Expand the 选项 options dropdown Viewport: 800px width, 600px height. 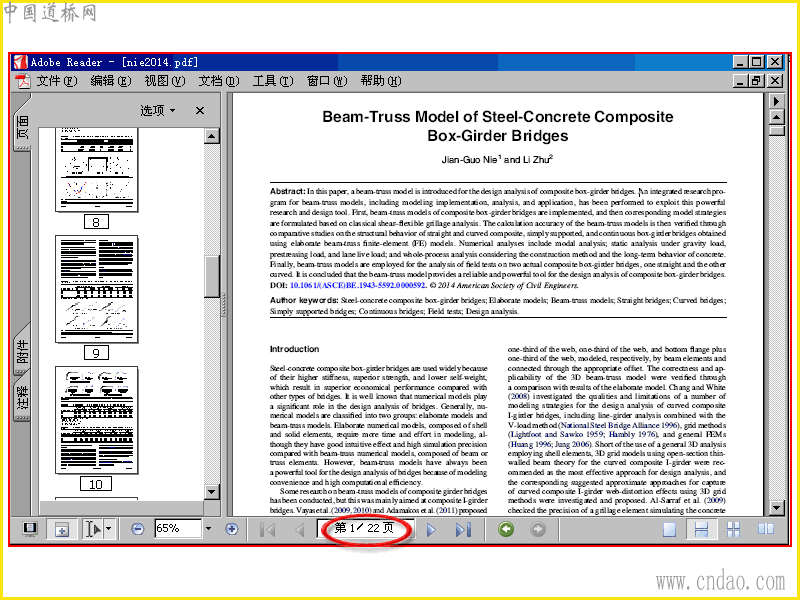158,110
